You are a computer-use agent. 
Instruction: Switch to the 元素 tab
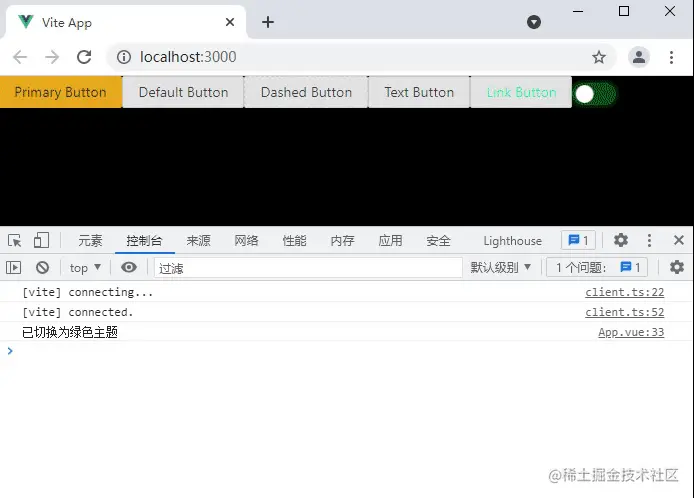point(90,241)
